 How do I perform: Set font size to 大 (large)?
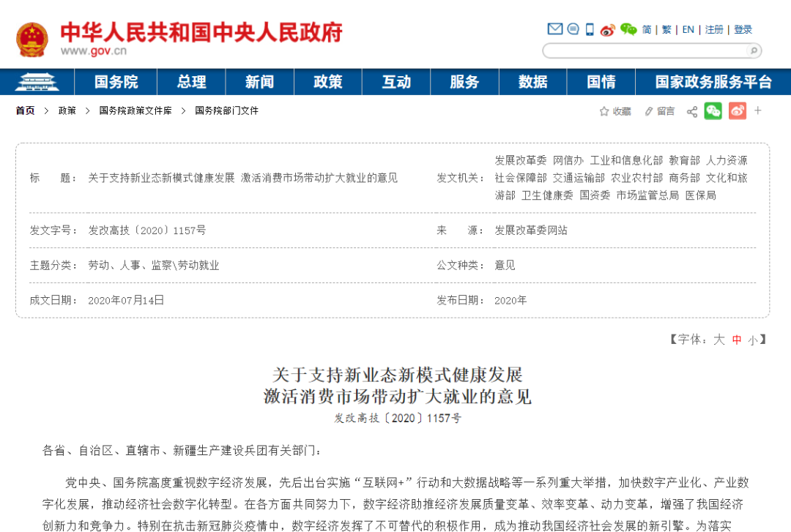719,340
